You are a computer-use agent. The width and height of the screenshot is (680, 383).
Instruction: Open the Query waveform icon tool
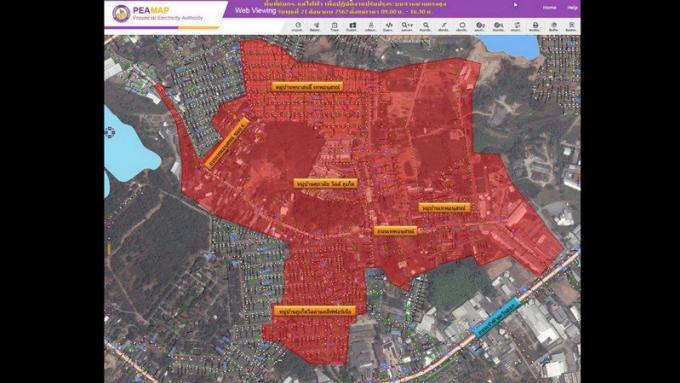click(389, 26)
